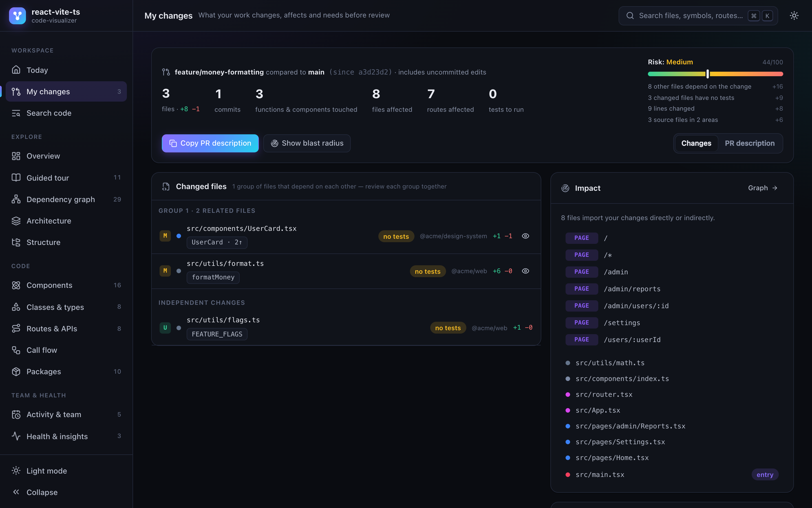
Task: Toggle eye icon for format.ts row
Action: tap(526, 271)
